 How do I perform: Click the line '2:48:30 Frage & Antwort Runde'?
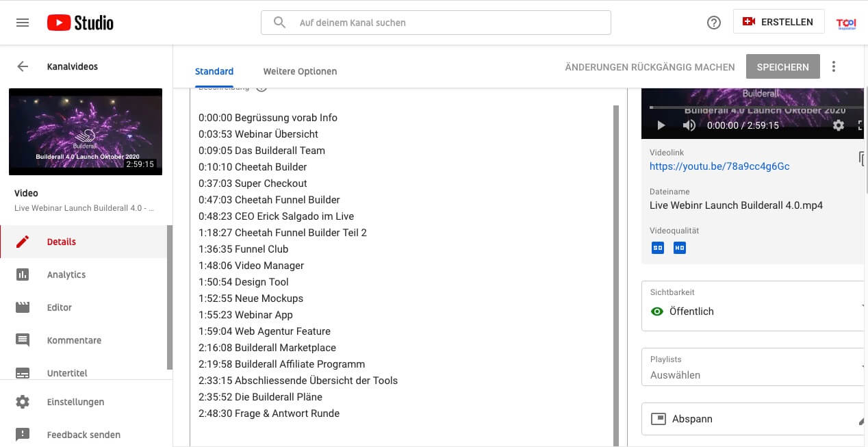pos(269,413)
